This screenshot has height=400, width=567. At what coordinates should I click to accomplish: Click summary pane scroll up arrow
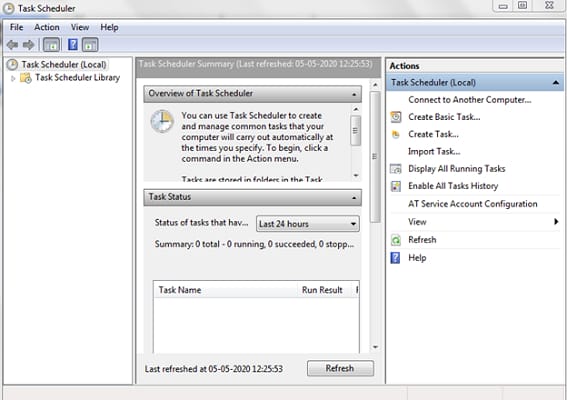pyautogui.click(x=375, y=85)
